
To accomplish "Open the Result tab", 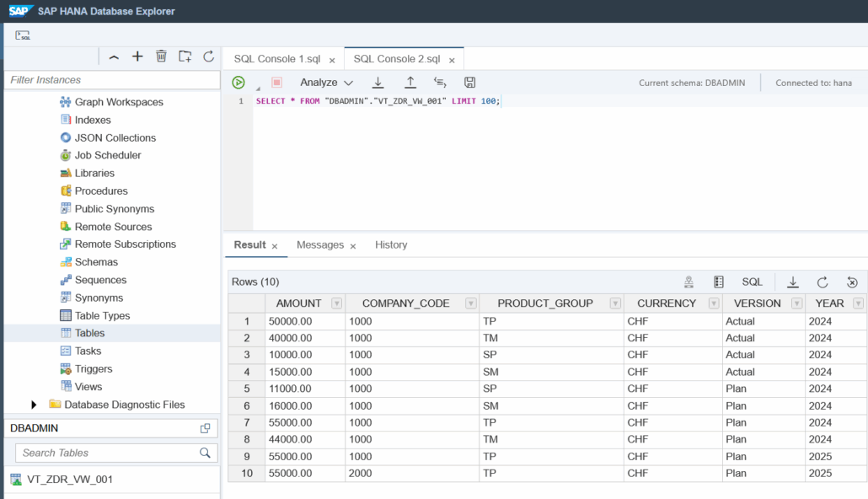I will (249, 244).
